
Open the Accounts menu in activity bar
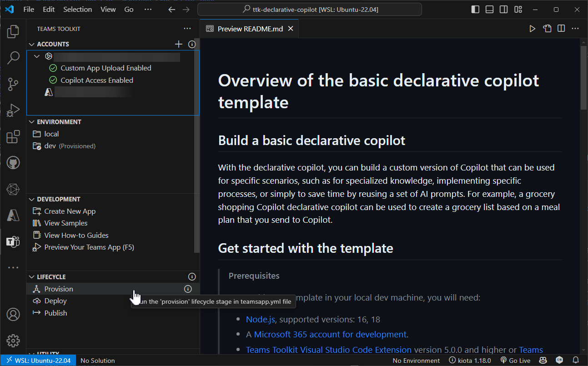tap(13, 314)
